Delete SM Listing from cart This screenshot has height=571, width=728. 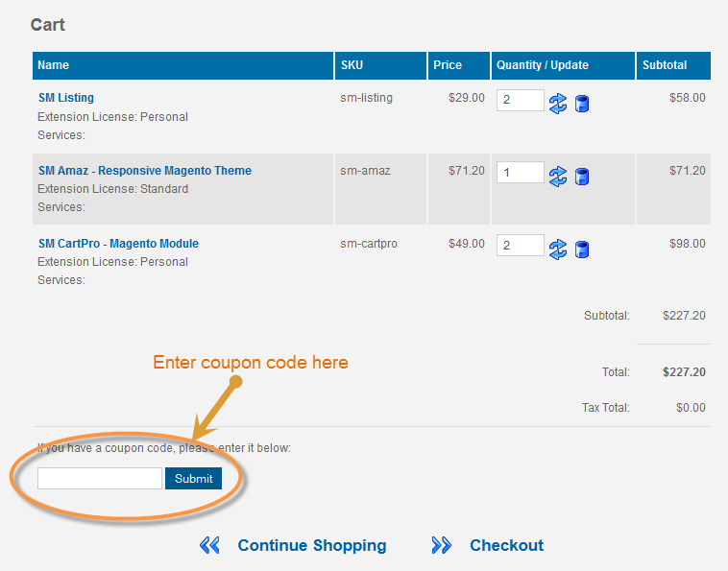pos(582,104)
